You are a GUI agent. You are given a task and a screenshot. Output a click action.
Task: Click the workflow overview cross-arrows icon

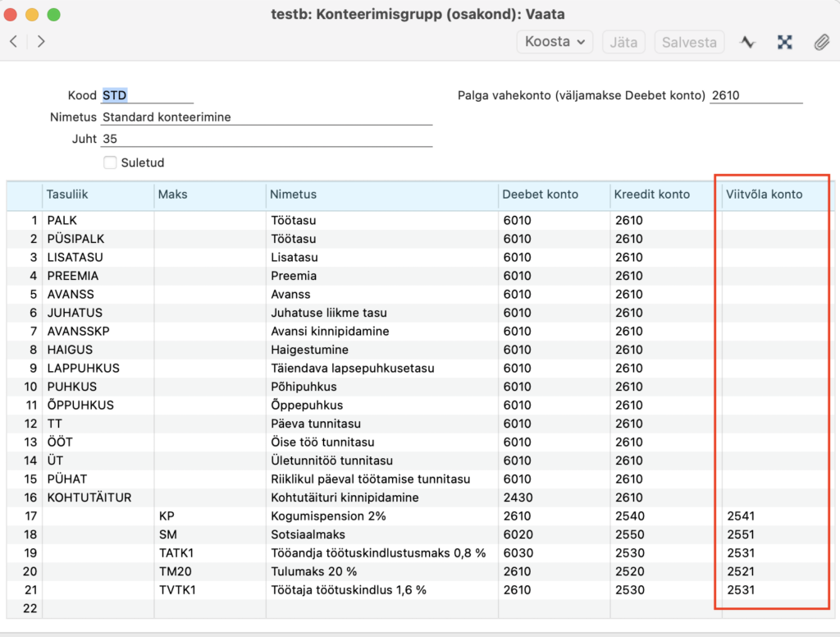pos(785,42)
